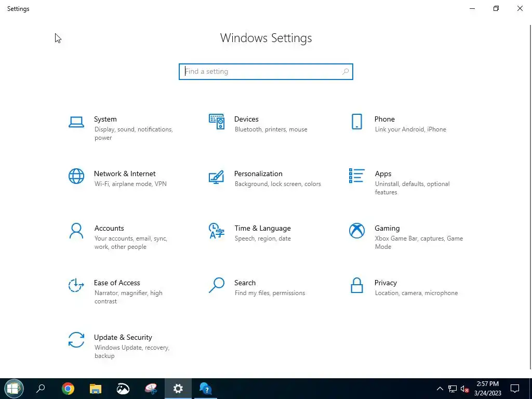Viewport: 532px width, 399px height.
Task: Open the black-and-white circular taskbar app icon
Action: pos(123,389)
